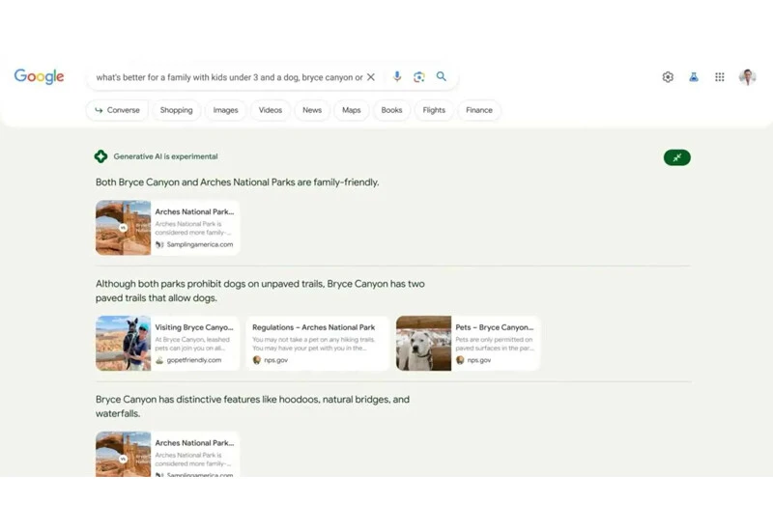Open nps.gov source under Regulations card

pos(275,360)
